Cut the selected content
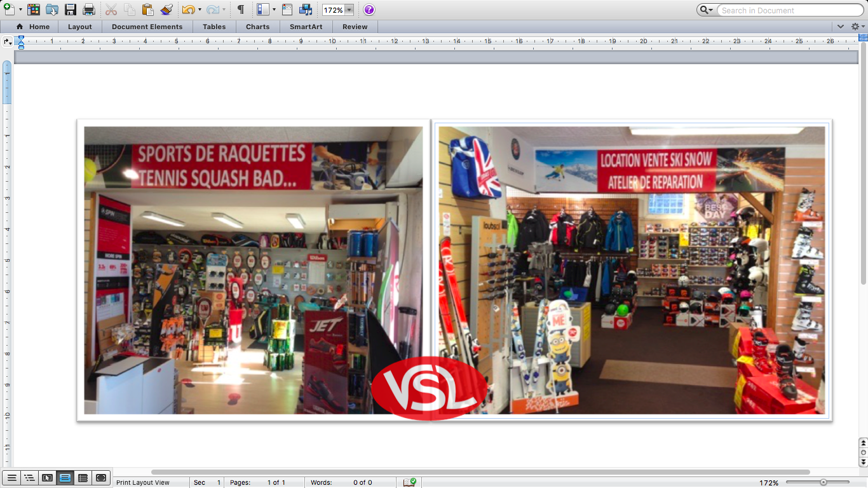Image resolution: width=868 pixels, height=488 pixels. pyautogui.click(x=111, y=10)
